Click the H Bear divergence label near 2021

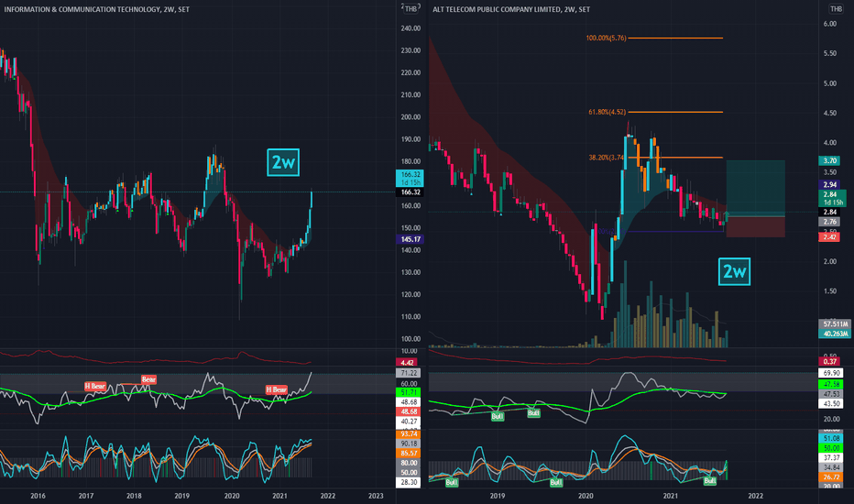[276, 389]
